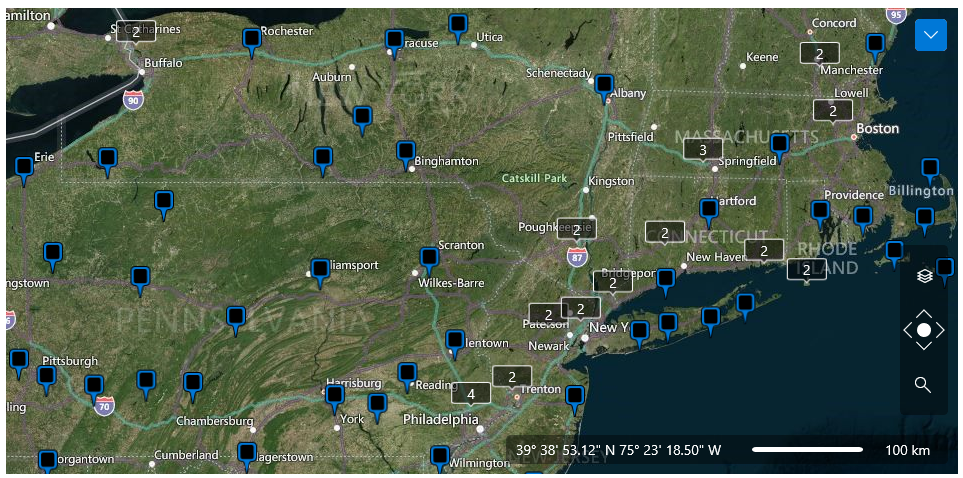The width and height of the screenshot is (963, 478).
Task: Open the map layers selector
Action: (x=924, y=276)
